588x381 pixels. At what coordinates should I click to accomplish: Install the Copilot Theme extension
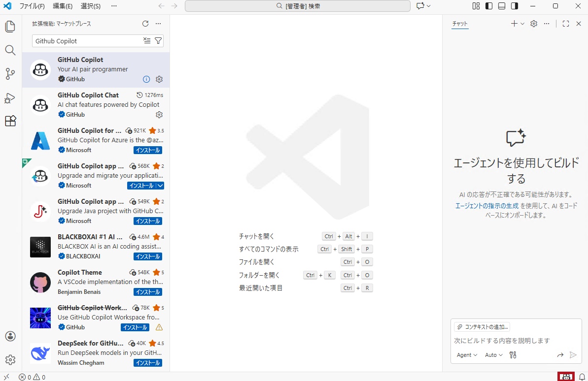(148, 292)
